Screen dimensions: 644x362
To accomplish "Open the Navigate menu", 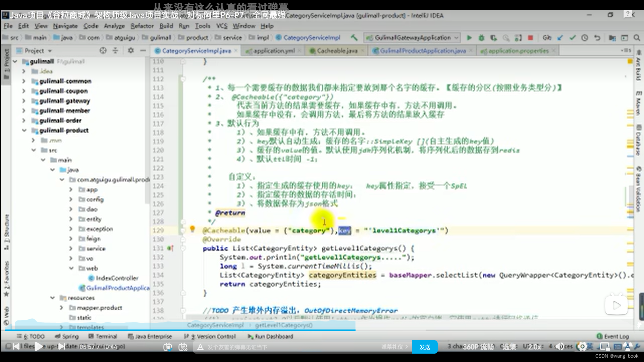I will tap(65, 26).
